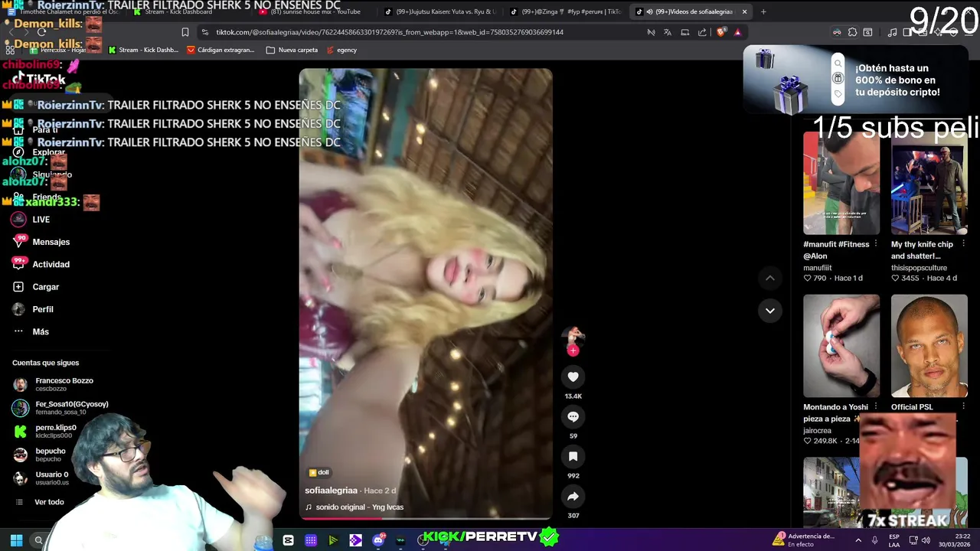Image resolution: width=980 pixels, height=551 pixels.
Task: Expand the Nueva carpeta bookmarks folder
Action: [x=292, y=50]
